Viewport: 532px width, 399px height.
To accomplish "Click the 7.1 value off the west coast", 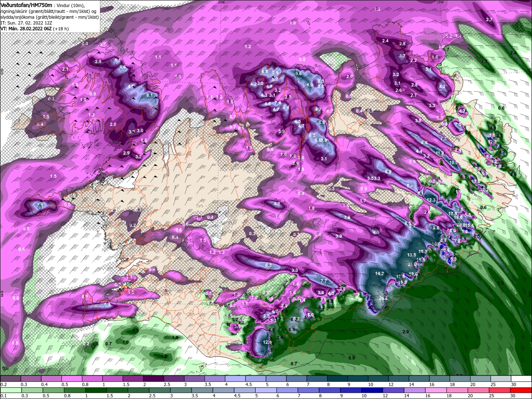I will click(x=39, y=205).
